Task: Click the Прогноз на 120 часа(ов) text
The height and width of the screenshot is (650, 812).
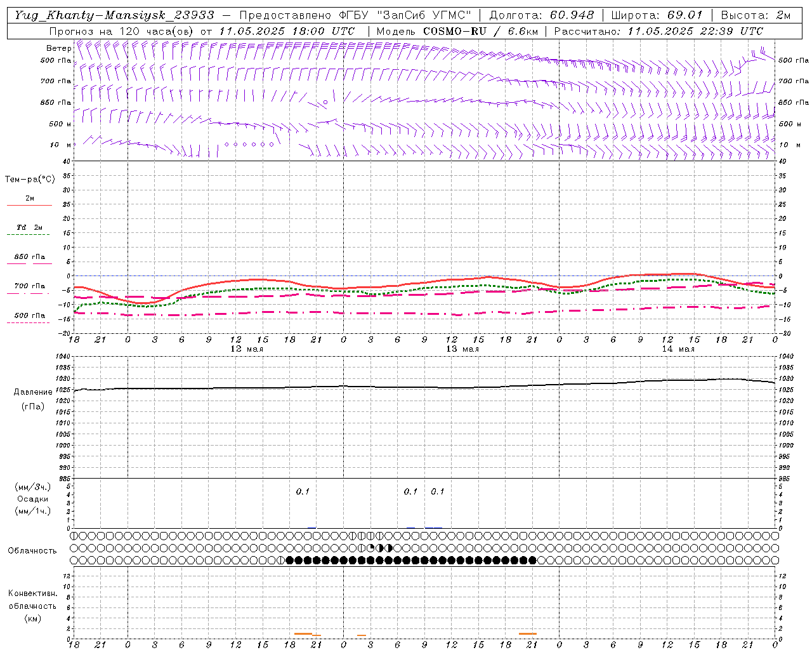Action: [x=122, y=31]
